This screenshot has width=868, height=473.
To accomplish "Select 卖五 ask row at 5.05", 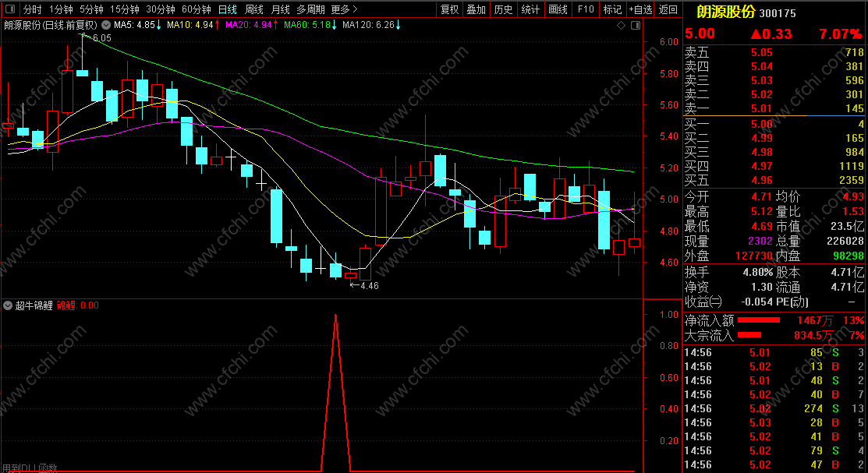I will click(774, 52).
